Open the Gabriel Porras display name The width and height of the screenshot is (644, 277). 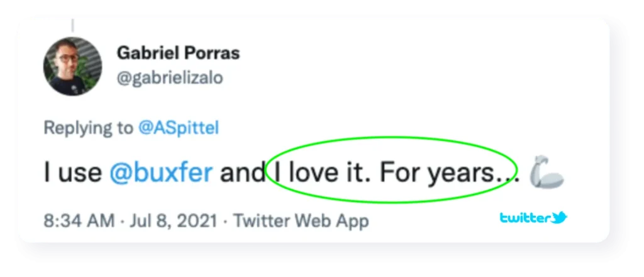tap(178, 53)
